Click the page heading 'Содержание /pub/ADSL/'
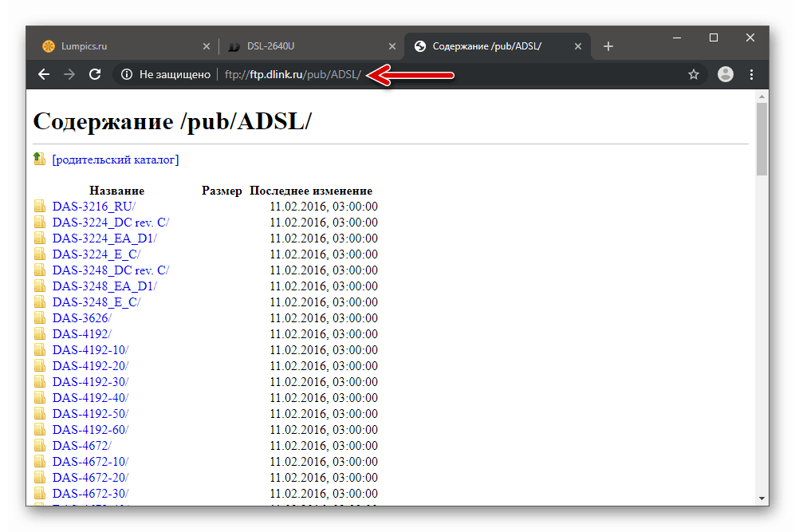Viewport: 795px width, 532px height. tap(172, 122)
